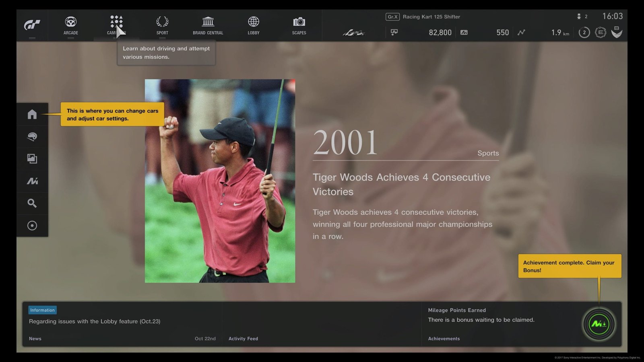Image resolution: width=644 pixels, height=362 pixels.
Task: Click the magnifying glass Discover icon
Action: (32, 203)
